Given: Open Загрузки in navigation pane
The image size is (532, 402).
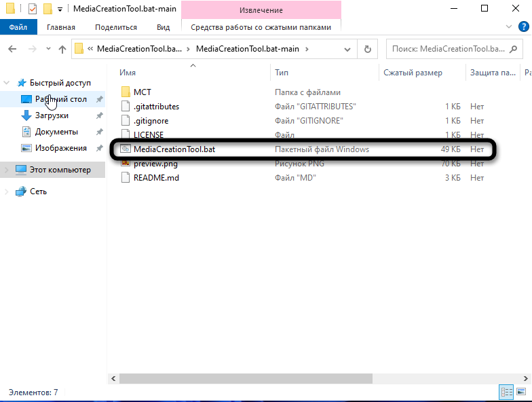Looking at the screenshot, I should click(52, 115).
